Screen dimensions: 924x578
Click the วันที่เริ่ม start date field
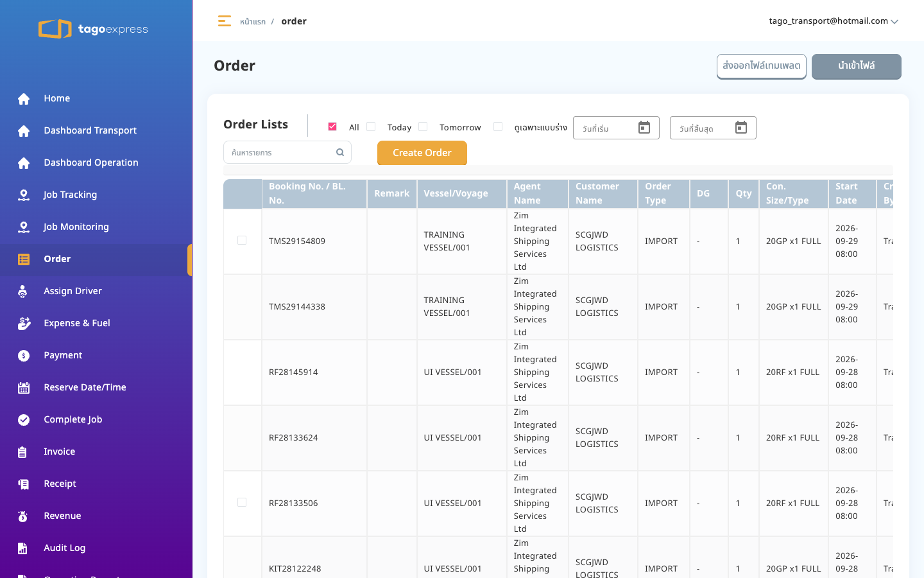(x=616, y=128)
